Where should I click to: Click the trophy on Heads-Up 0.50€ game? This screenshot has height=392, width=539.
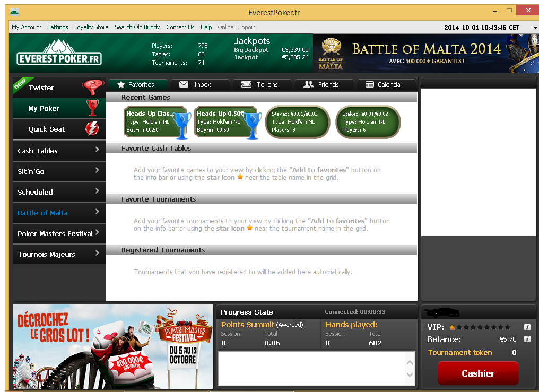pyautogui.click(x=253, y=125)
